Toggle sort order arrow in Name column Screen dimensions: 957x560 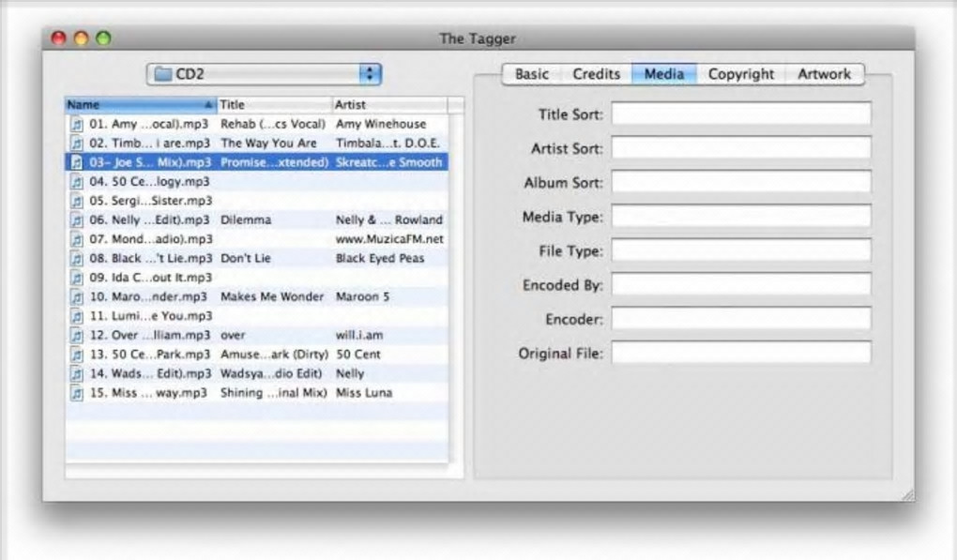click(x=208, y=105)
